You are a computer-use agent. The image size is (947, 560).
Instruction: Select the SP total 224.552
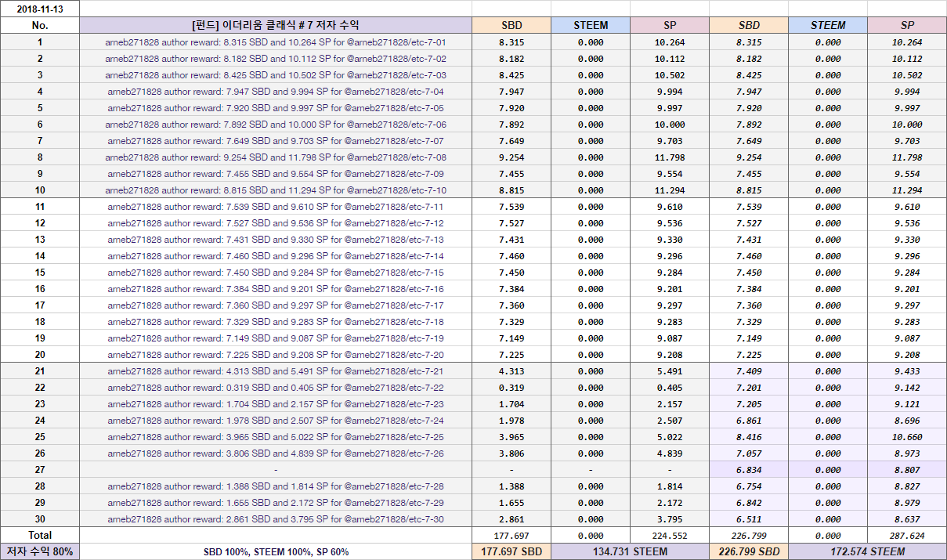670,535
